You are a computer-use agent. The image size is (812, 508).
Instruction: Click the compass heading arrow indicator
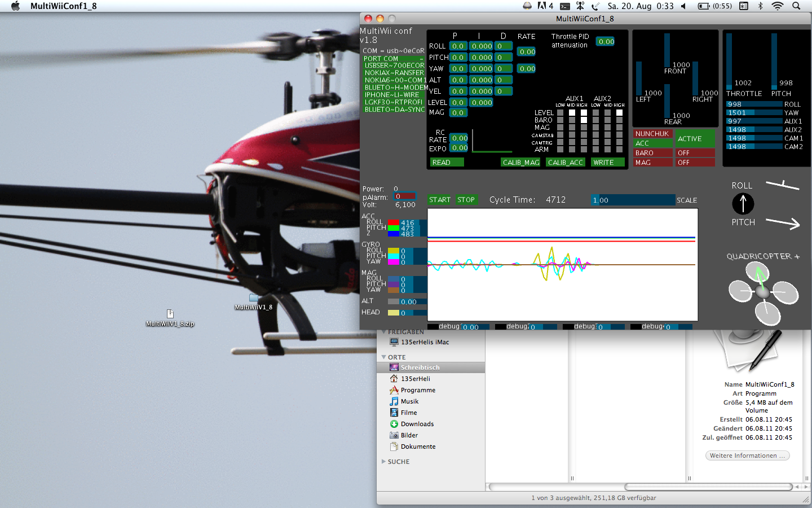click(x=743, y=204)
